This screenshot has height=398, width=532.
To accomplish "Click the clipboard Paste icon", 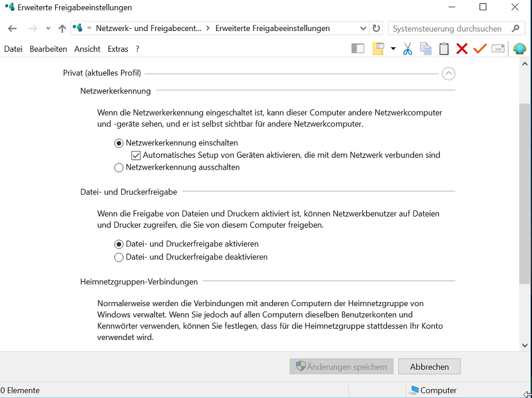I will pyautogui.click(x=444, y=49).
